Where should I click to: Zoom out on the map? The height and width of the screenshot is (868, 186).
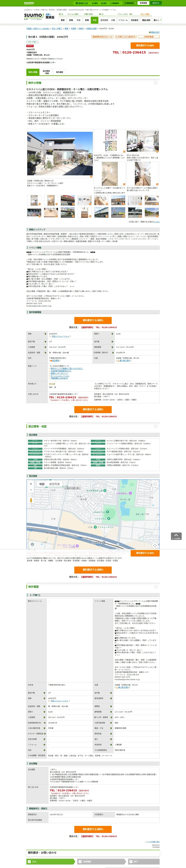tap(31, 490)
